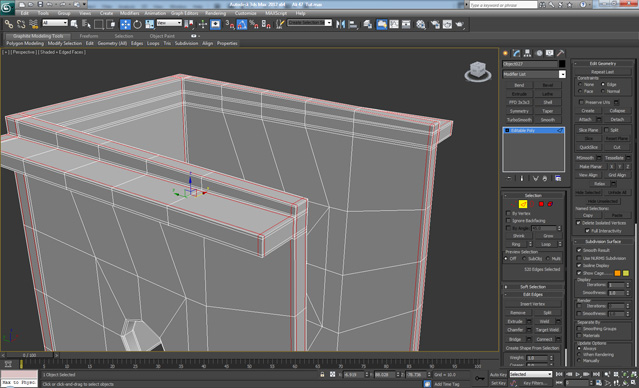Activate the Select and Move tool
Screen dimensions: 639x388
125,24
